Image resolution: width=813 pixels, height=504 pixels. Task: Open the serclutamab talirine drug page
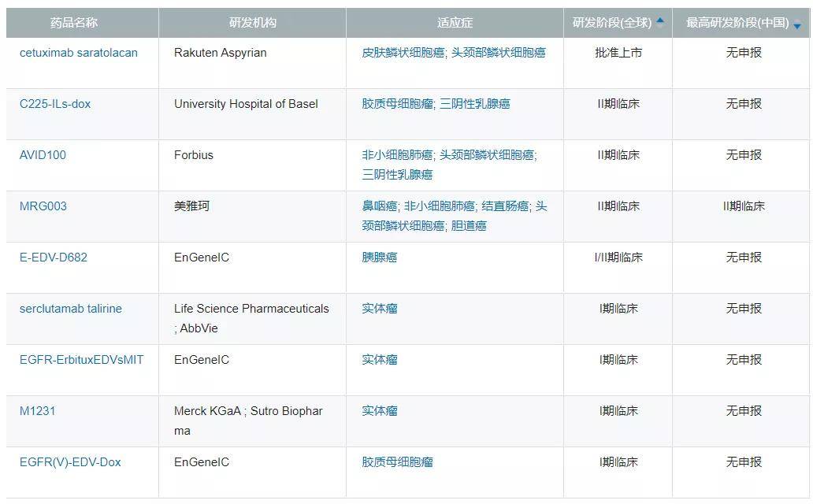(69, 309)
